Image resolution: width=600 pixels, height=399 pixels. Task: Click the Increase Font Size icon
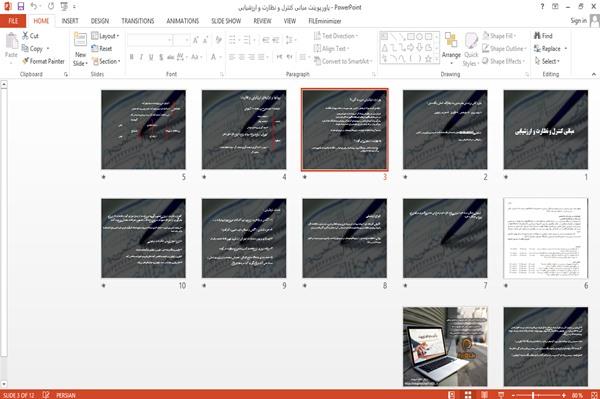196,40
